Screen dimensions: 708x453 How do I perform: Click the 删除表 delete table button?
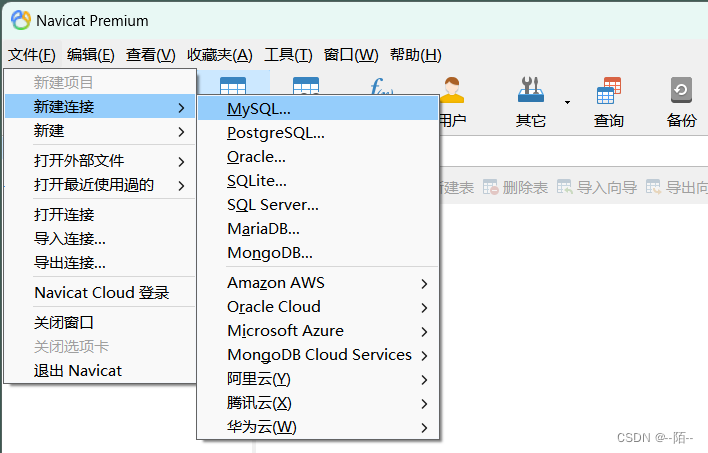coord(515,187)
